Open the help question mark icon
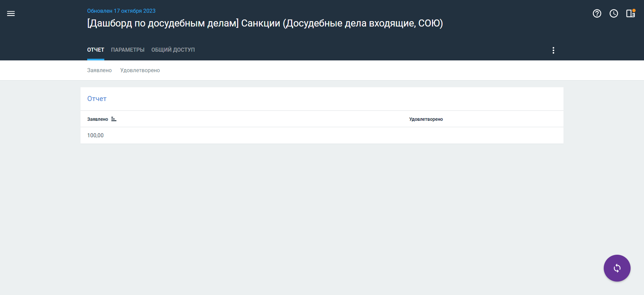The width and height of the screenshot is (644, 295). [597, 13]
